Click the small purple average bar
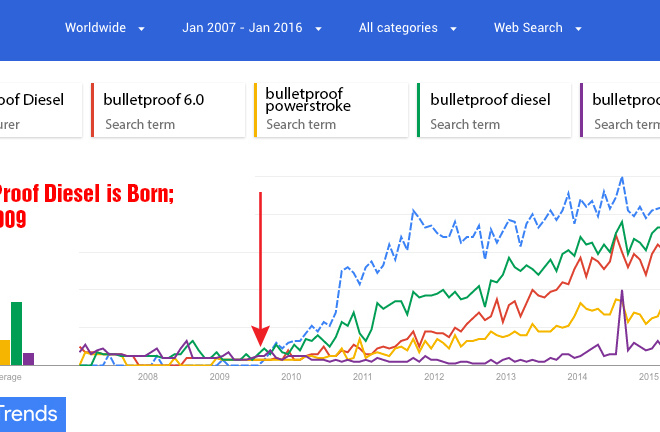The height and width of the screenshot is (432, 660). point(28,359)
